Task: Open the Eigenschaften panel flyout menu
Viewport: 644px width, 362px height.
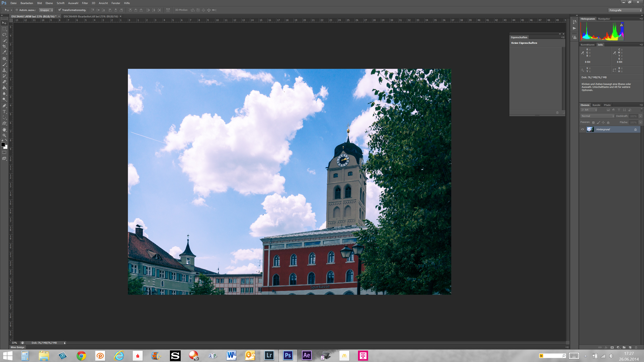Action: tap(563, 38)
